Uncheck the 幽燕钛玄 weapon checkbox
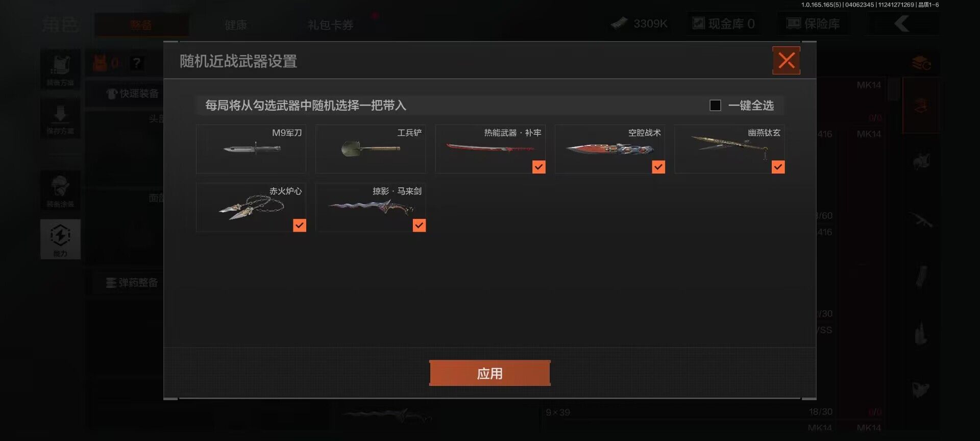Screen dimensions: 980x441 coord(778,167)
